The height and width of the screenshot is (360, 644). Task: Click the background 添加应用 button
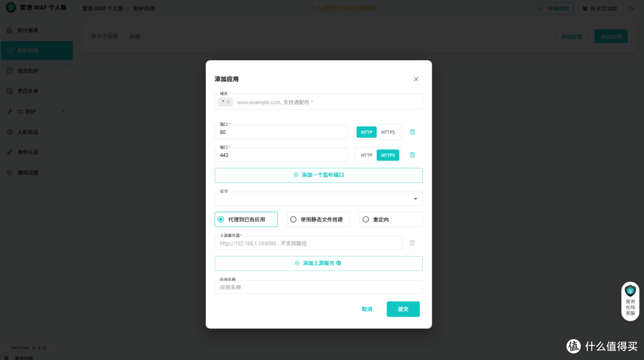click(x=611, y=36)
